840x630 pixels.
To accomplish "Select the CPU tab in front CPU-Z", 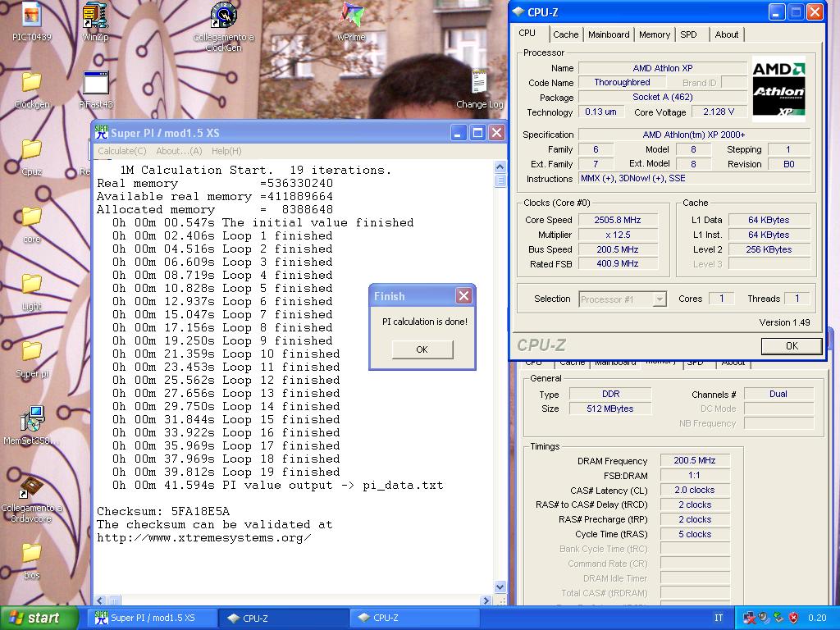I will 527,33.
